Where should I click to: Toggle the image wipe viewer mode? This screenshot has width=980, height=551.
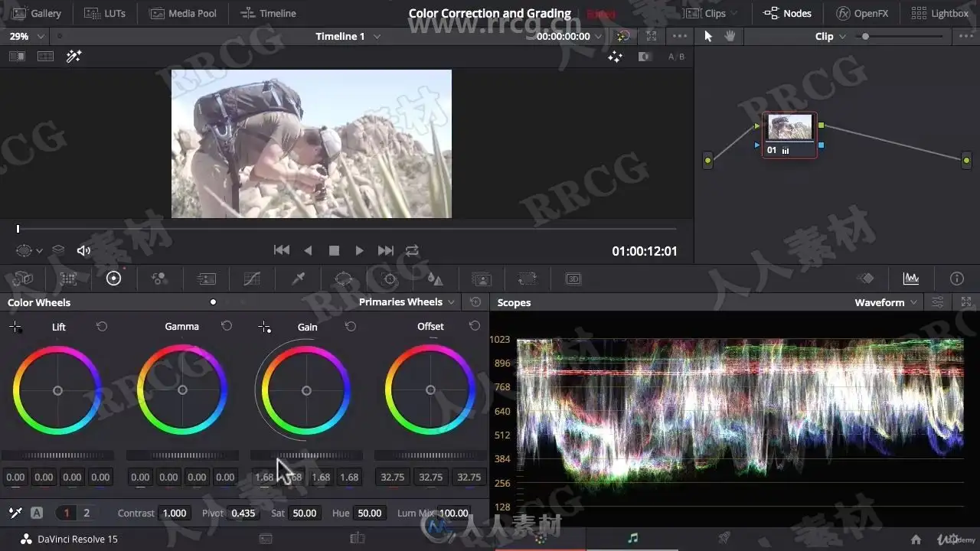pyautogui.click(x=17, y=56)
